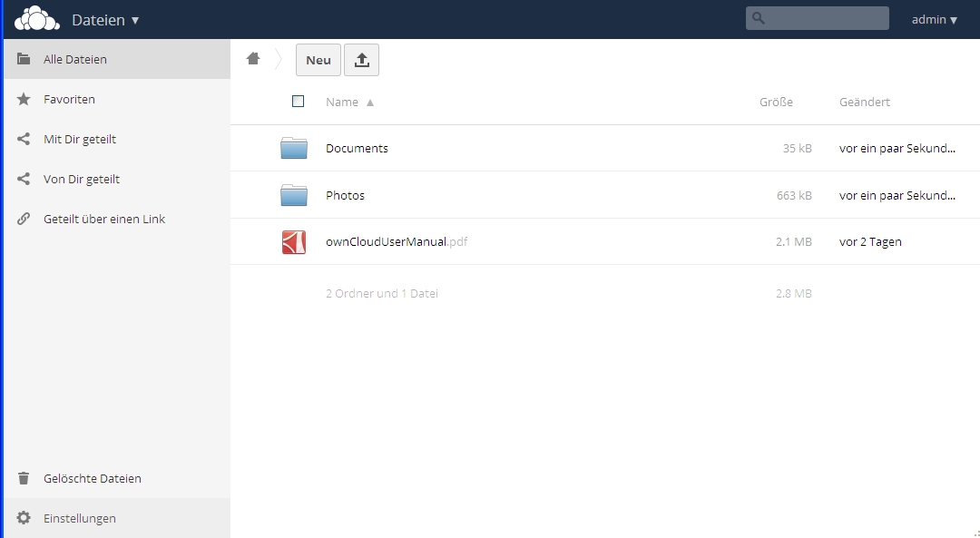Viewport: 980px width, 538px height.
Task: Select Alle Dateien in sidebar
Action: click(117, 59)
